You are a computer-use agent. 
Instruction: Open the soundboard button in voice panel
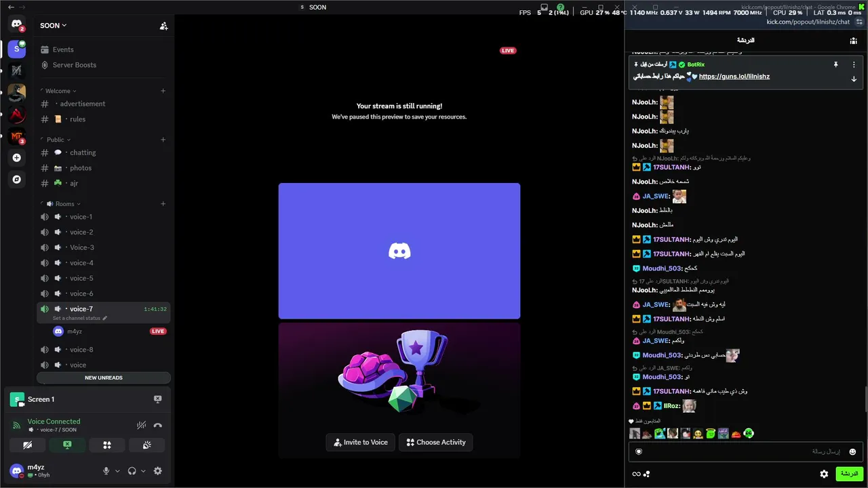coord(146,445)
